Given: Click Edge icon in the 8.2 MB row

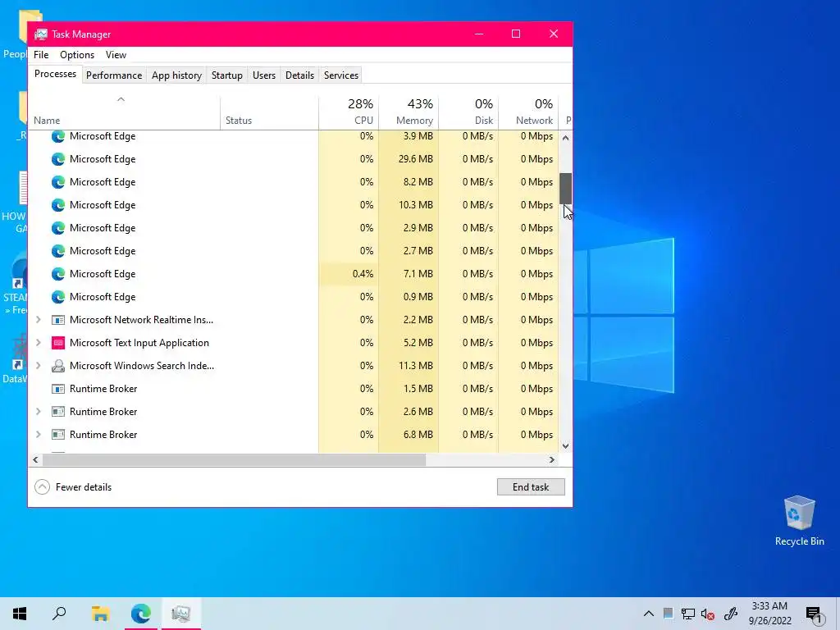Looking at the screenshot, I should click(58, 182).
